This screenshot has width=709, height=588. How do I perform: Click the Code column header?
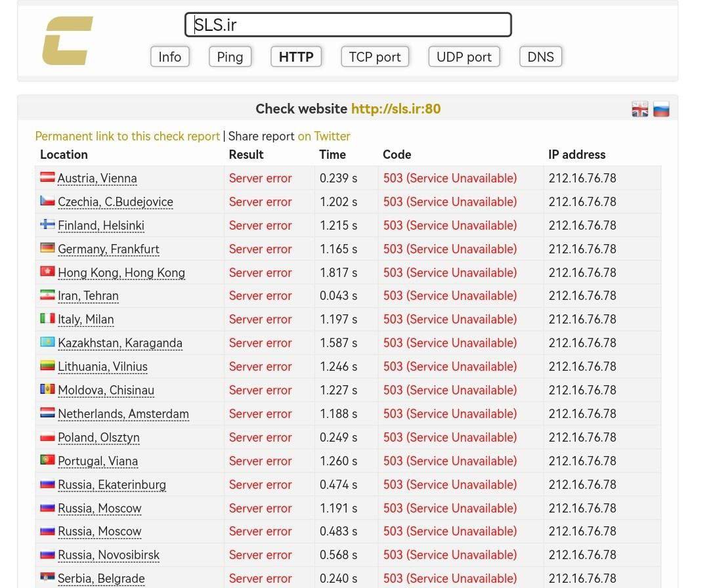click(x=397, y=155)
